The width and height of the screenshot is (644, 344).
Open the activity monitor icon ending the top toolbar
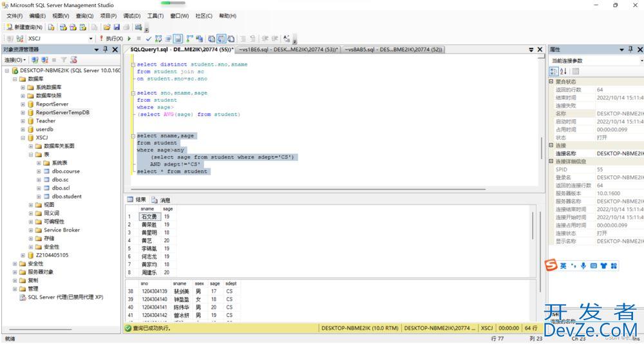pos(138,27)
